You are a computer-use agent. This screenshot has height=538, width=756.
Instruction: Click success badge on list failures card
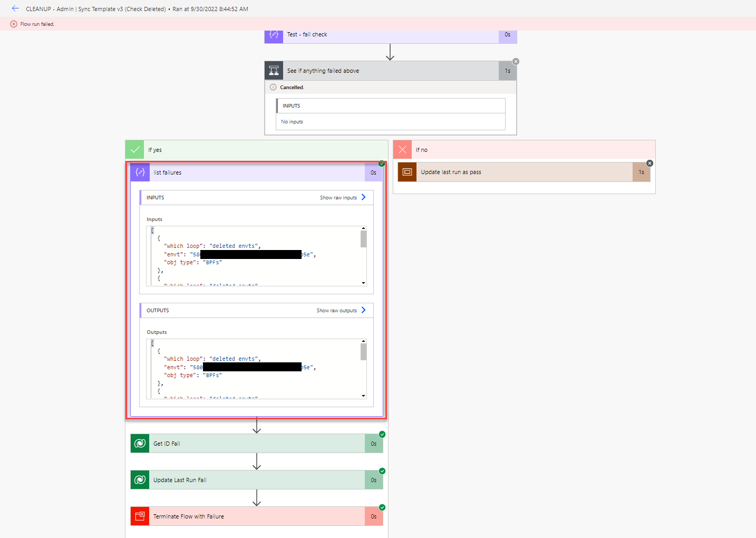coord(382,164)
